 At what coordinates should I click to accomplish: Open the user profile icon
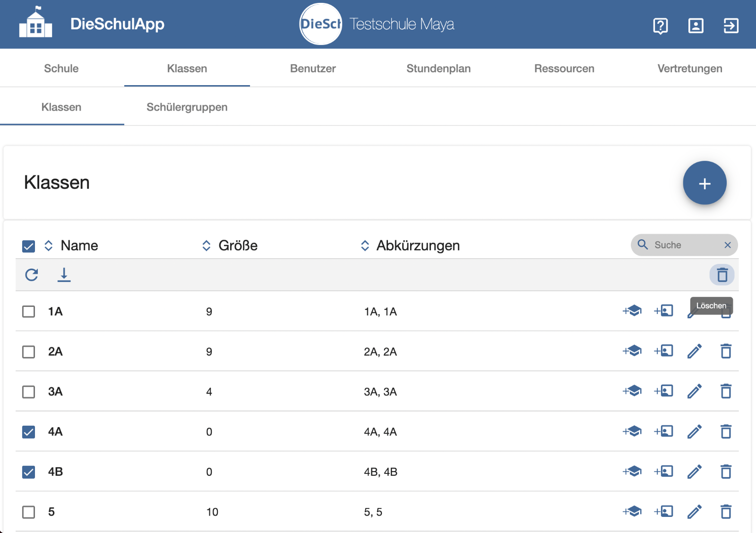coord(696,26)
